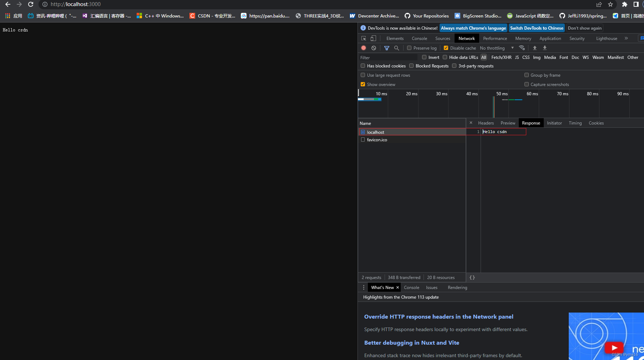Bookmark this page with star icon

610,4
